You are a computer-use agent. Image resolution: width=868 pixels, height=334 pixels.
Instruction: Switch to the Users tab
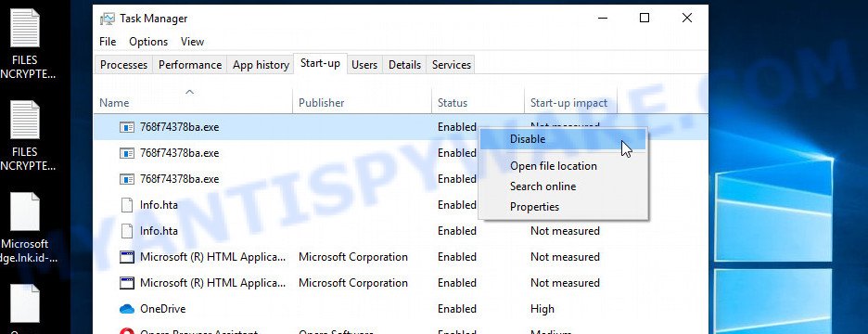[x=364, y=65]
